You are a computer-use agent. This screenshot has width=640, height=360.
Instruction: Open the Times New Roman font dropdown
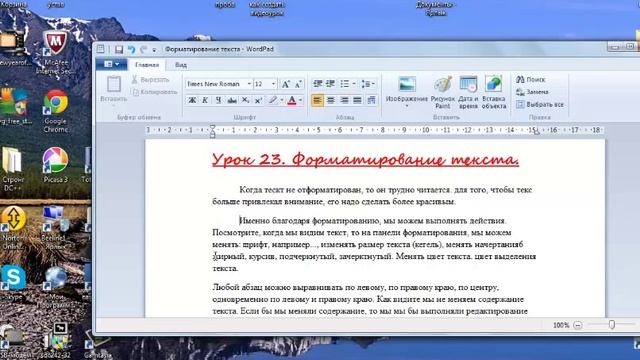coord(249,84)
